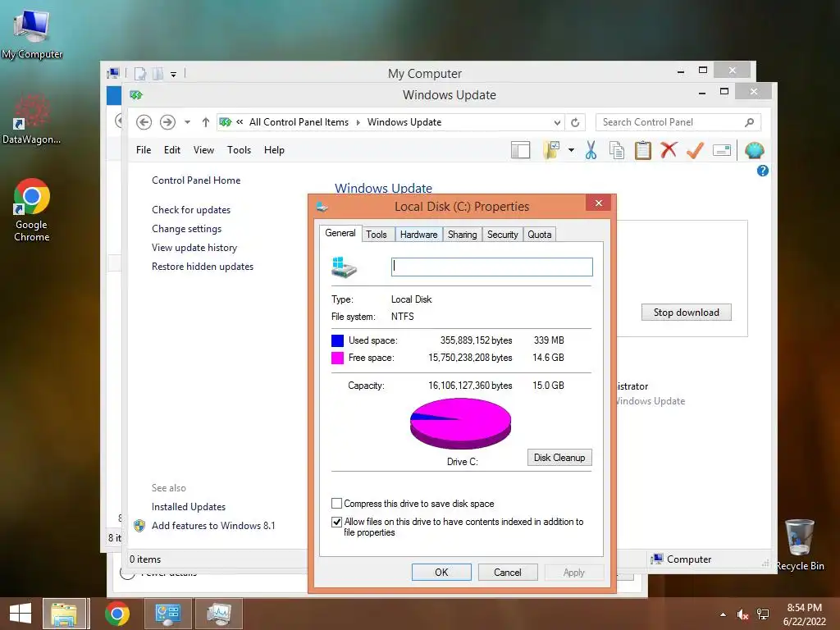This screenshot has height=630, width=840.
Task: Open Control Panel taskbar item
Action: pyautogui.click(x=167, y=614)
